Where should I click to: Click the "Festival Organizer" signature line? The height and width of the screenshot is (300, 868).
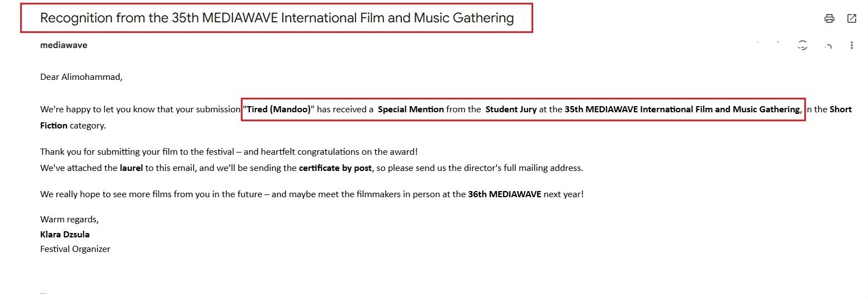[x=75, y=249]
